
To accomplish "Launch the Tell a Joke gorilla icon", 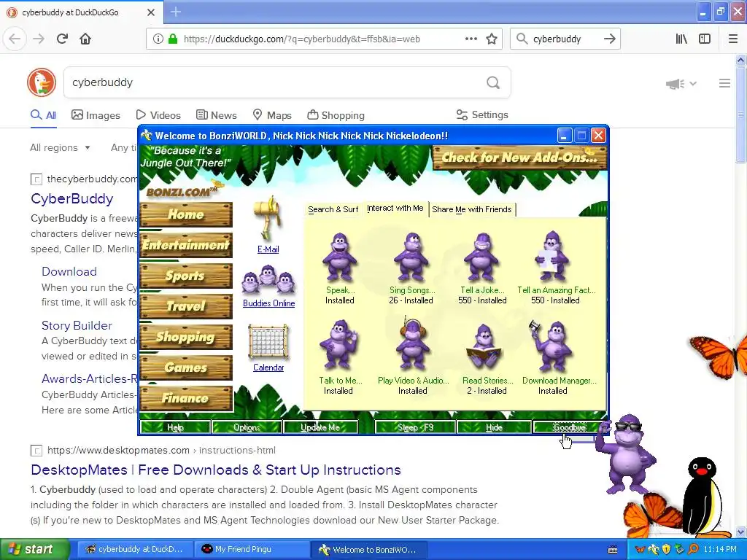I will pos(481,257).
